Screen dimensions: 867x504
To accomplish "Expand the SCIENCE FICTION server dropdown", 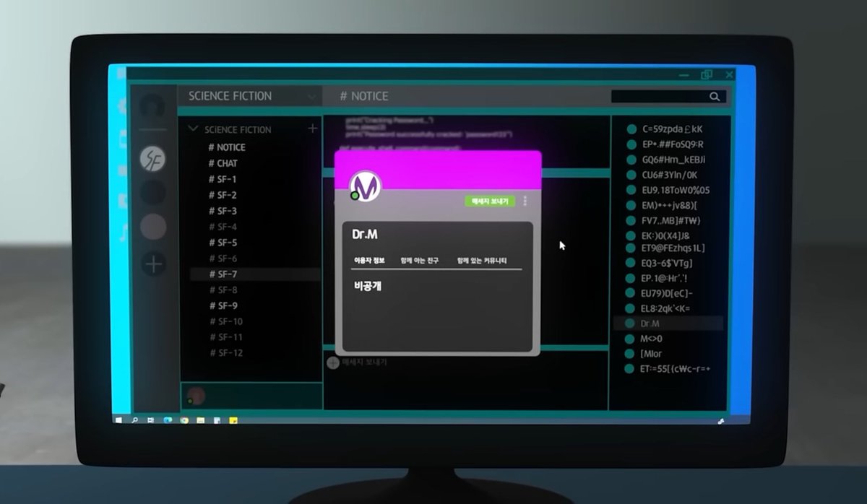I will click(311, 96).
